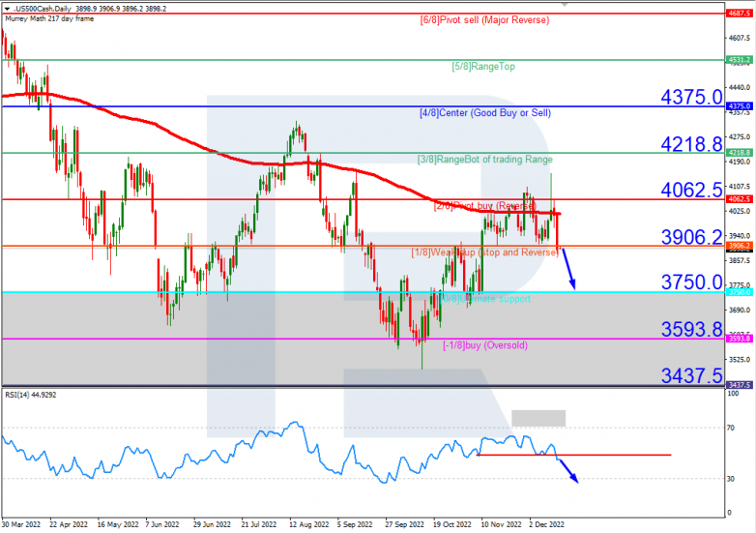Click the green 4531.2 price tag on axis

tap(740, 60)
